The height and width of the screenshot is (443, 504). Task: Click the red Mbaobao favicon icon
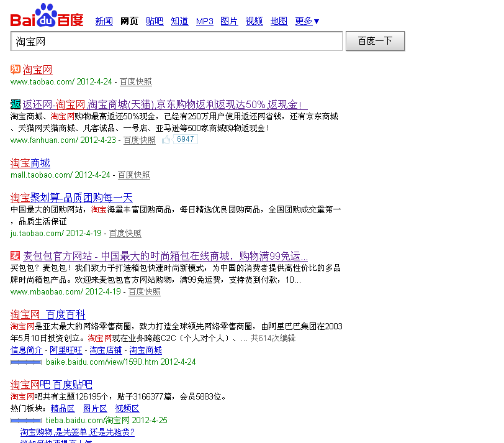(x=16, y=255)
